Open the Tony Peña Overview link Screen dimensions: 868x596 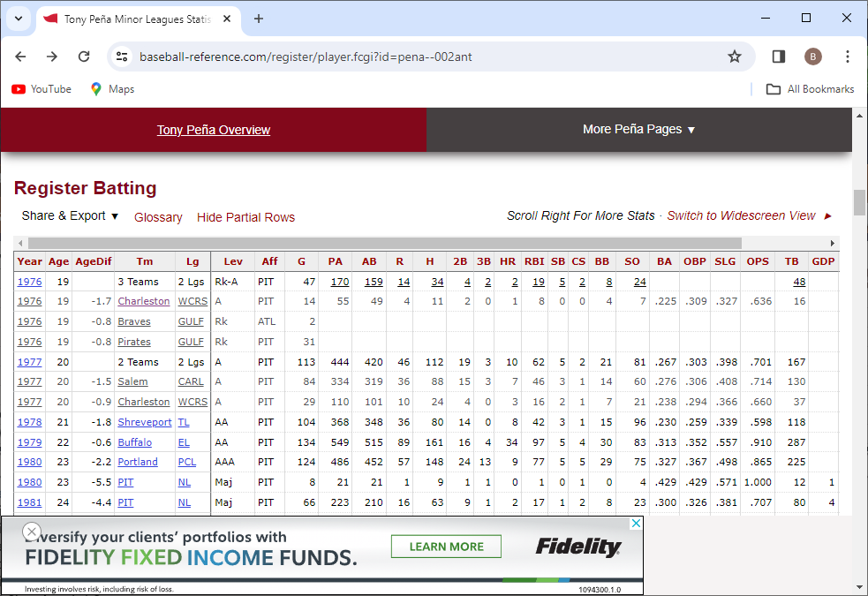pyautogui.click(x=214, y=130)
